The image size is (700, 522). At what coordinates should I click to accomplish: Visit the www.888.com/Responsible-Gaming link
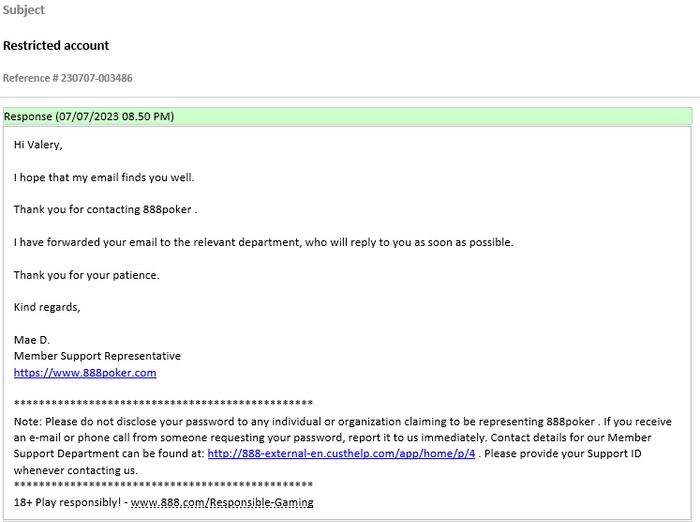tap(222, 502)
